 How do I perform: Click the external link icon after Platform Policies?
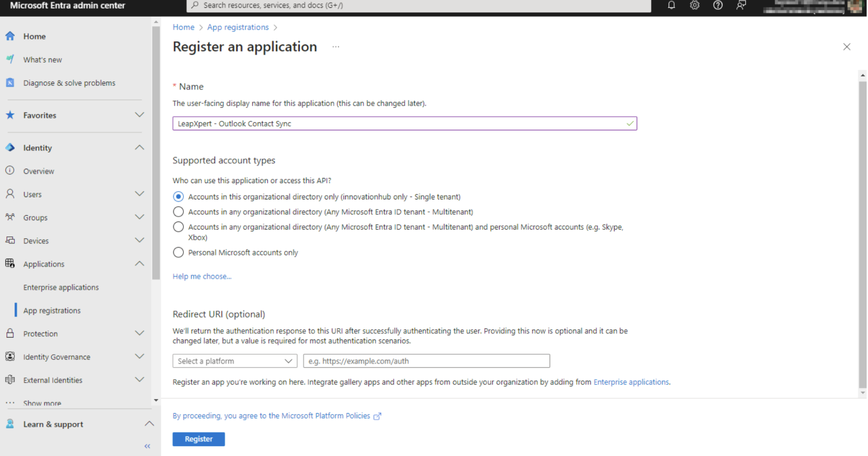coord(377,417)
